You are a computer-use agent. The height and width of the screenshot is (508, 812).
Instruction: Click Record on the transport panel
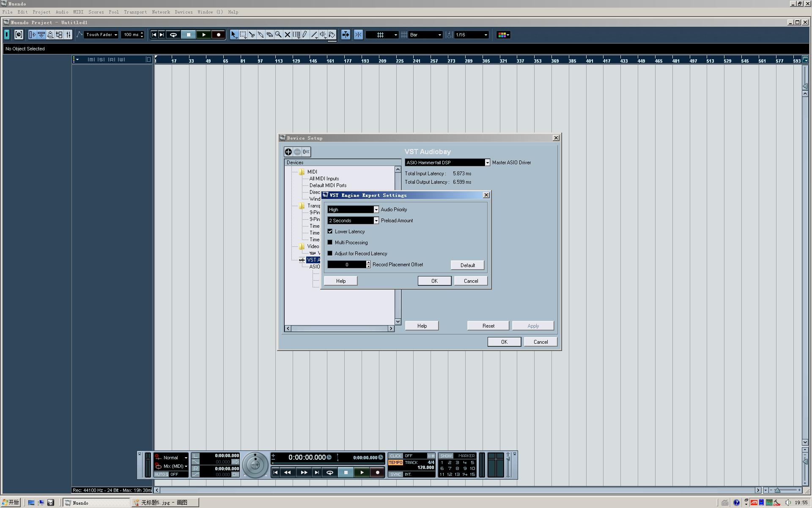pyautogui.click(x=378, y=472)
